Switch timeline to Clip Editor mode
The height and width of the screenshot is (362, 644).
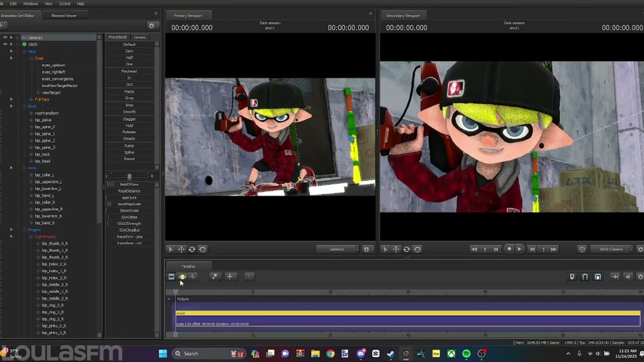pos(172,277)
